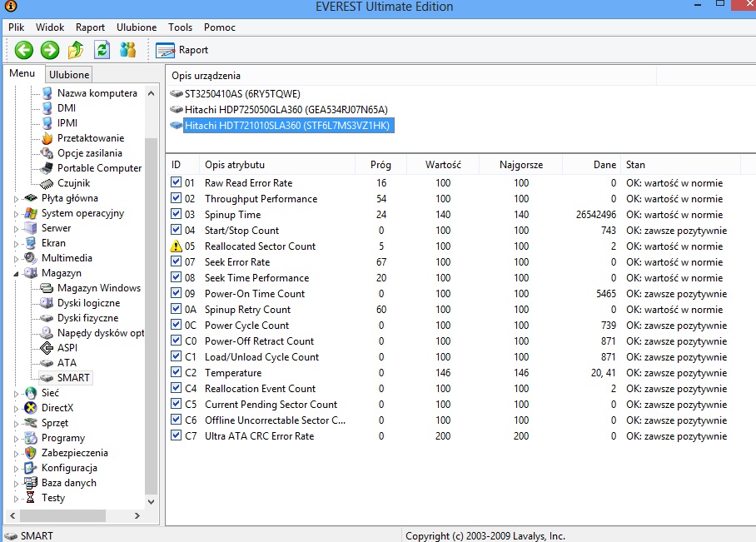
Task: Expand the Serwer node
Action: click(16, 229)
